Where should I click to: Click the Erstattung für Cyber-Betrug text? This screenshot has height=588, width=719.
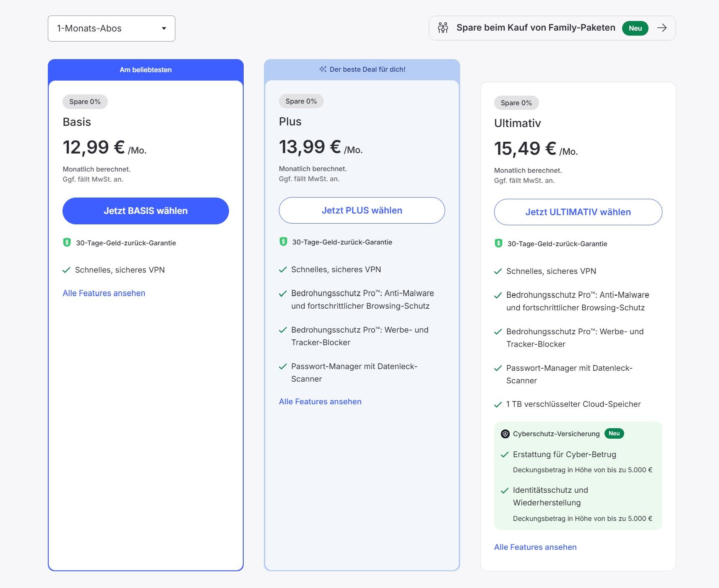(x=565, y=455)
